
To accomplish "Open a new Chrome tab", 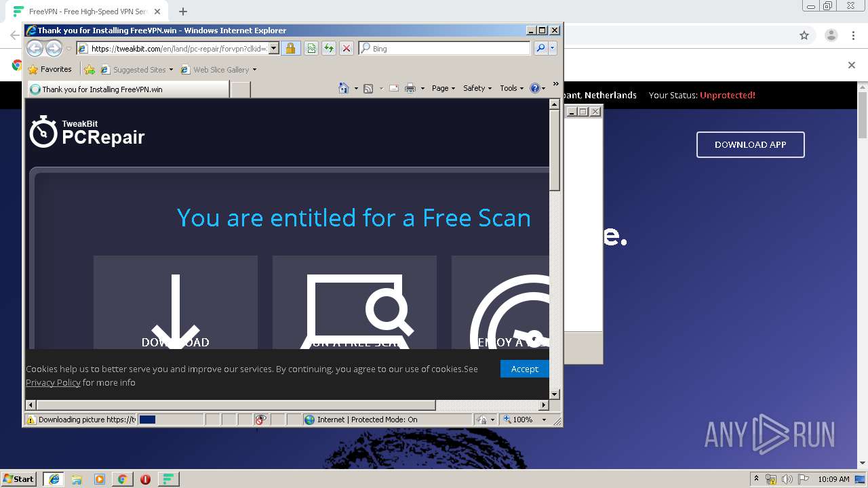I will pos(182,12).
